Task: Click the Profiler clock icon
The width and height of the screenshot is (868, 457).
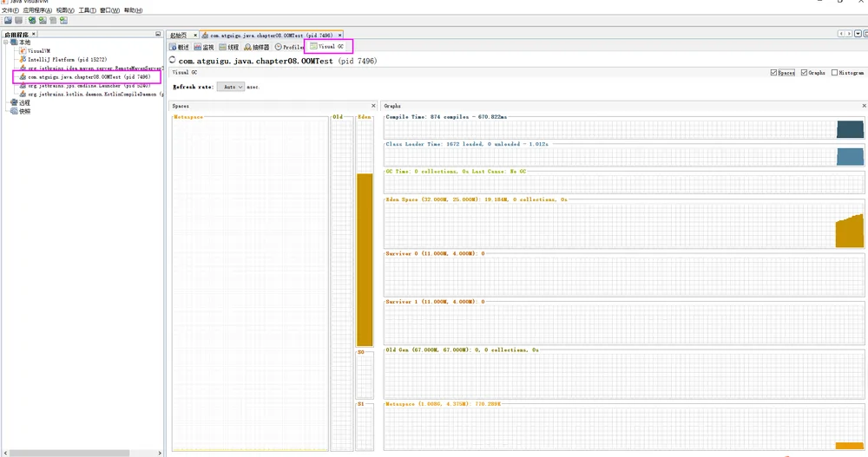Action: click(x=279, y=47)
